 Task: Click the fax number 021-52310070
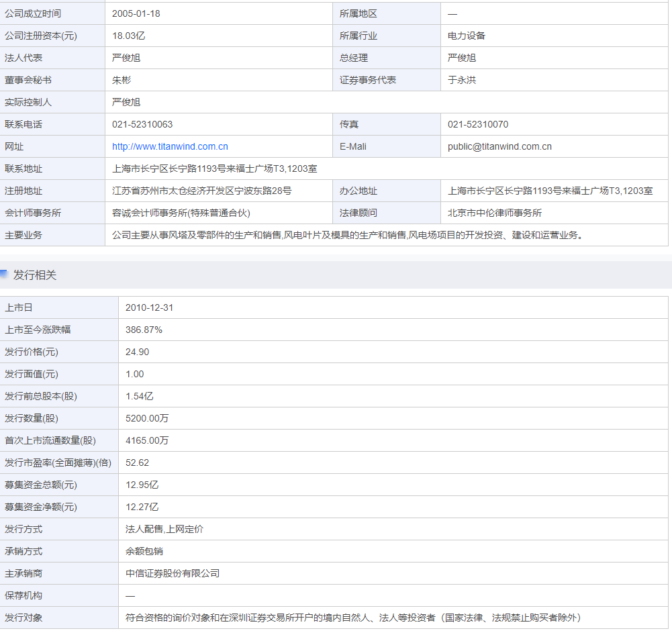[x=478, y=125]
